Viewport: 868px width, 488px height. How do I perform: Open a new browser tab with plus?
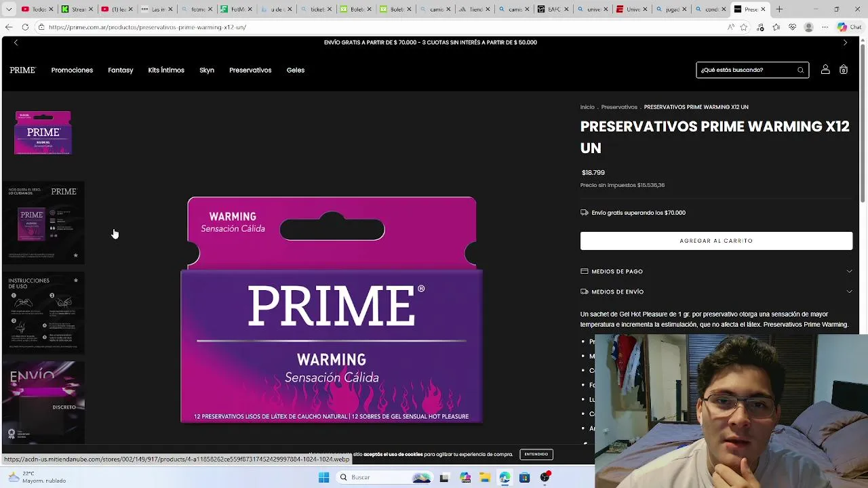coord(779,9)
